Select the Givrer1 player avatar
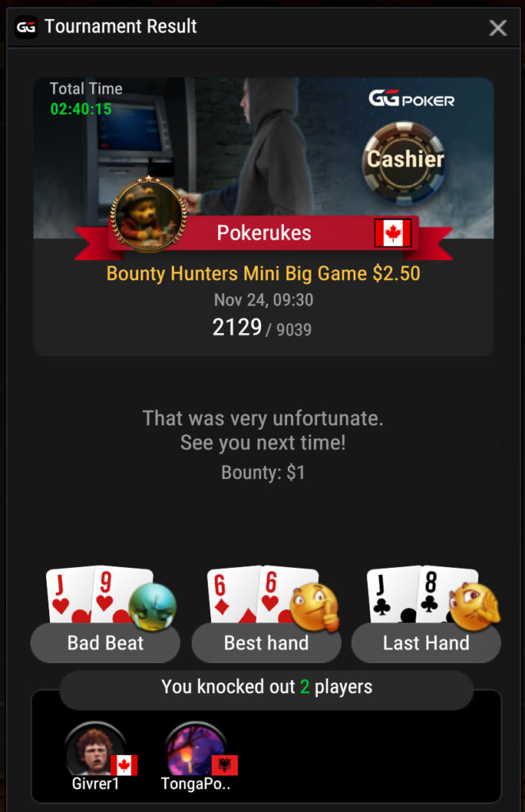The image size is (525, 812). click(x=94, y=750)
